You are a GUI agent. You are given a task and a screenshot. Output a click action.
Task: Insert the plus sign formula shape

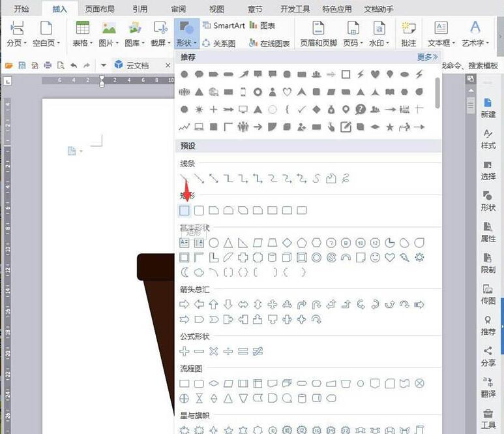coord(185,351)
